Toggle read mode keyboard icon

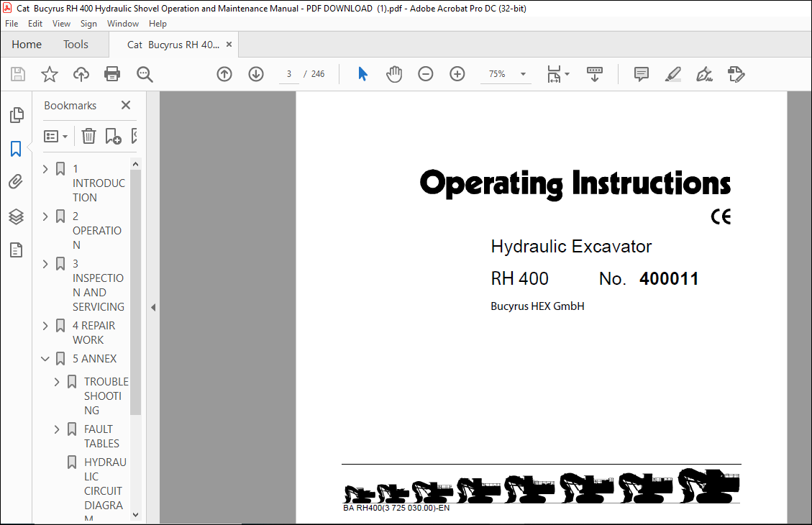pos(595,74)
